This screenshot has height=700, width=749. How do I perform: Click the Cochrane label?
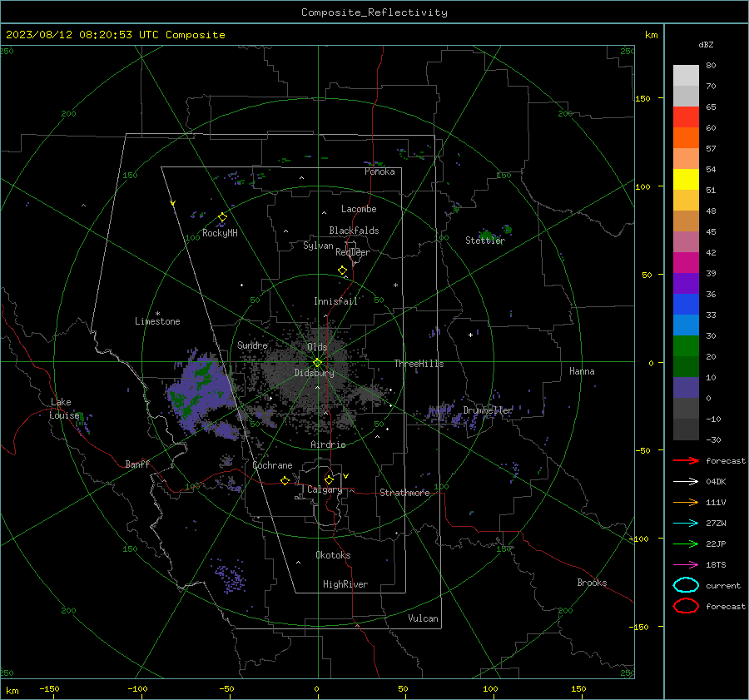point(272,465)
